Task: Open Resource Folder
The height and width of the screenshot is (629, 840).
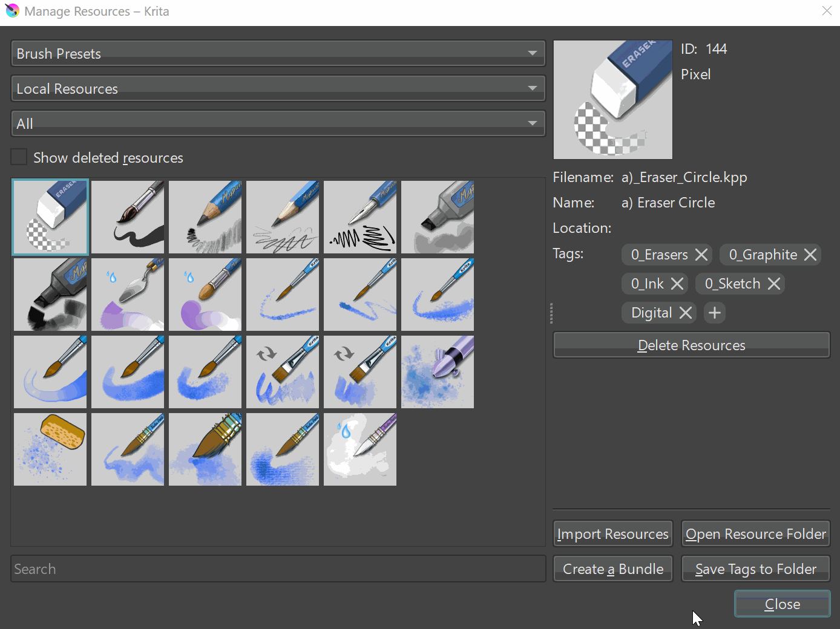Action: (x=755, y=533)
